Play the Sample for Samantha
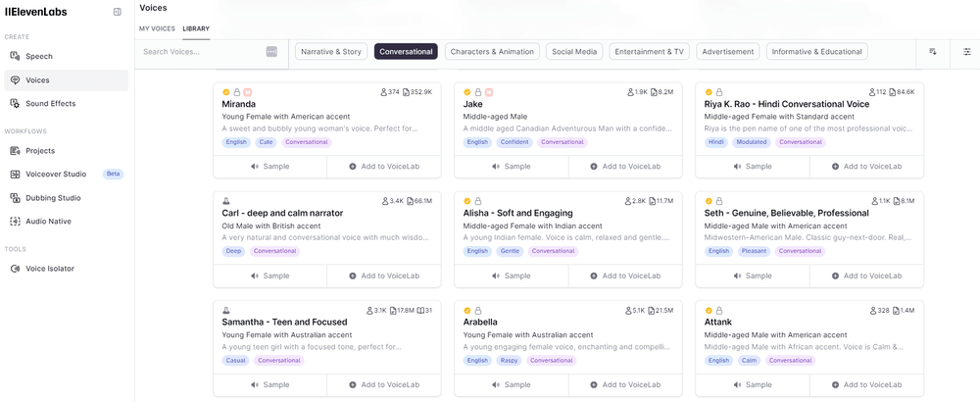Screen dimensions: 980x402 (x=270, y=384)
